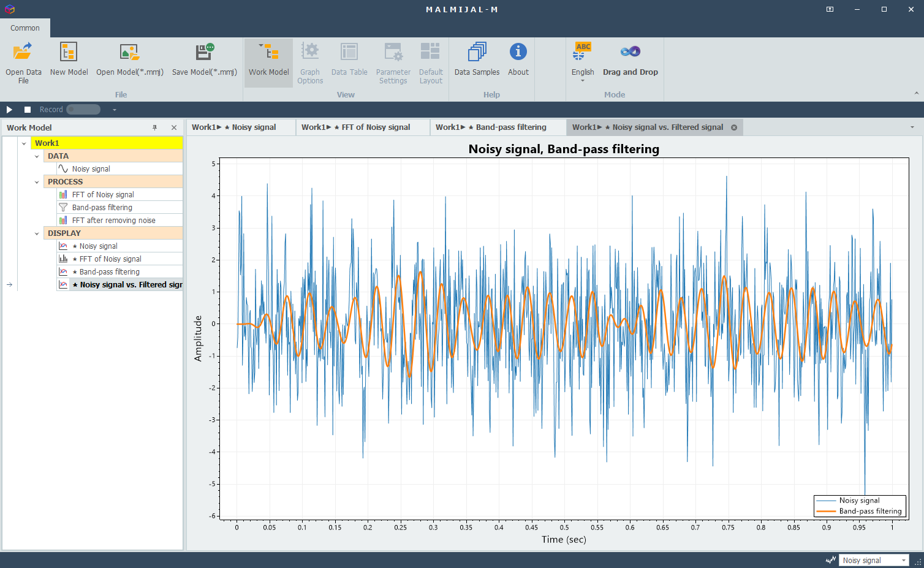Click the Malmijal-M app logo icon
924x568 pixels.
point(9,9)
